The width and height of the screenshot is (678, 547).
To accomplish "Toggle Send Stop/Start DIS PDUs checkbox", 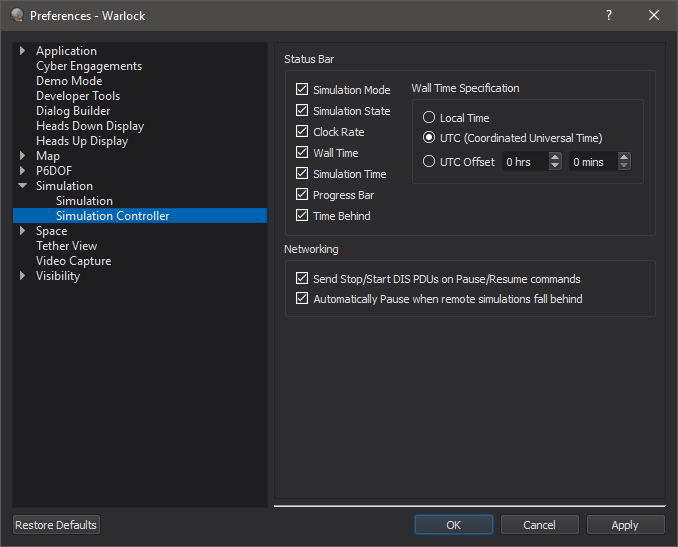I will click(302, 278).
